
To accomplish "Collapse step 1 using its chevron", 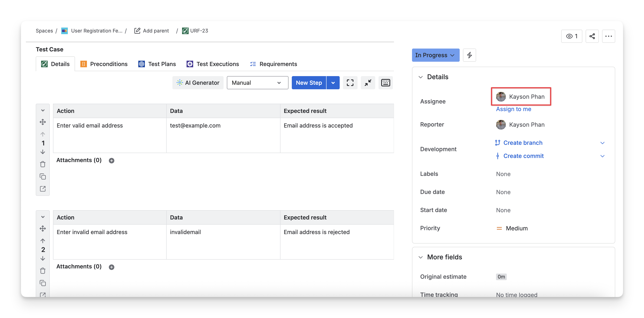I will pos(43,110).
